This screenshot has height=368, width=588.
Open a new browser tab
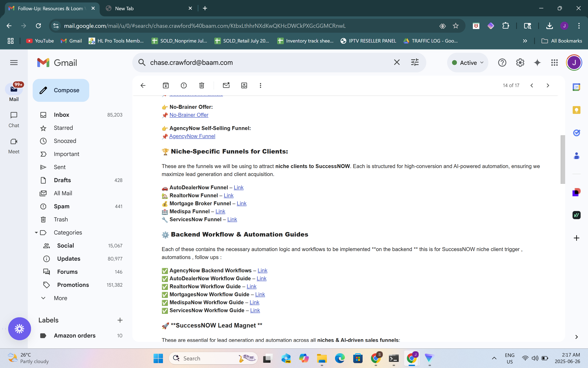[x=205, y=9]
